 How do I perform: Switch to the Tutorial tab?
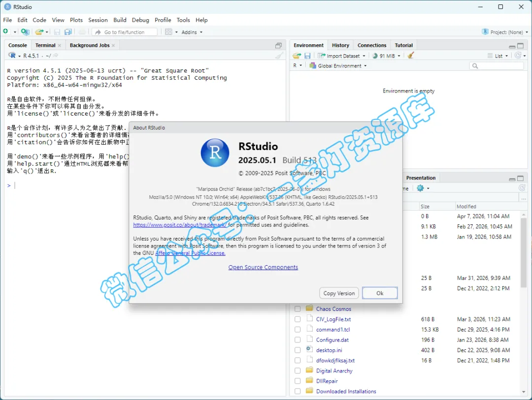(404, 45)
